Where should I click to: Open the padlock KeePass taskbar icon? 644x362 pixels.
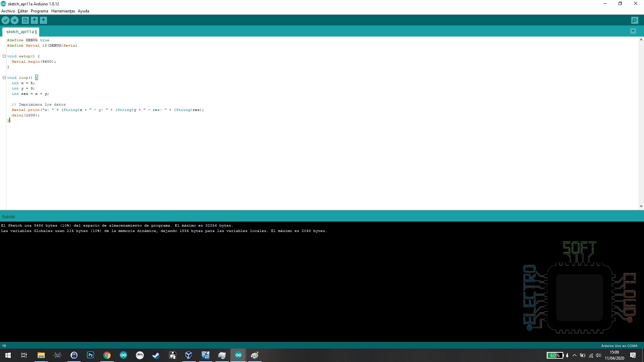[x=74, y=355]
